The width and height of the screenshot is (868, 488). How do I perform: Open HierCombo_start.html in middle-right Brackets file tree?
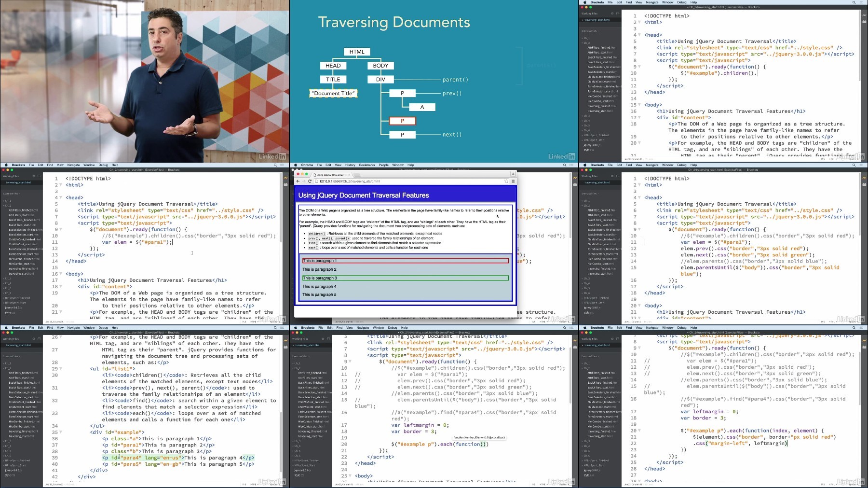click(600, 264)
